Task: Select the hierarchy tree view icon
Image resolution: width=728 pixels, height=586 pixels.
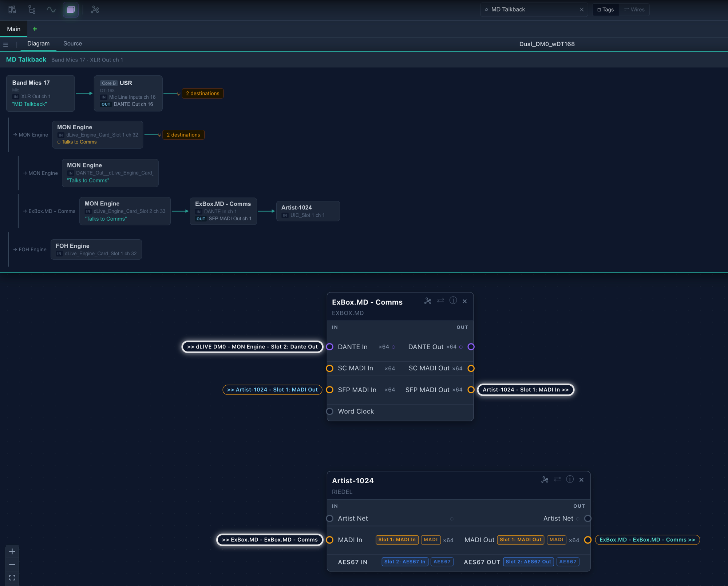Action: coord(32,9)
